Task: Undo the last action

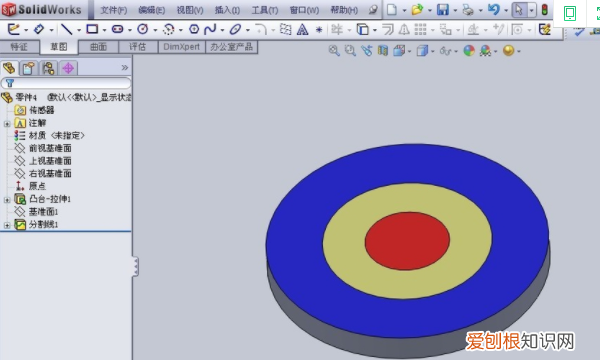Action: point(494,10)
